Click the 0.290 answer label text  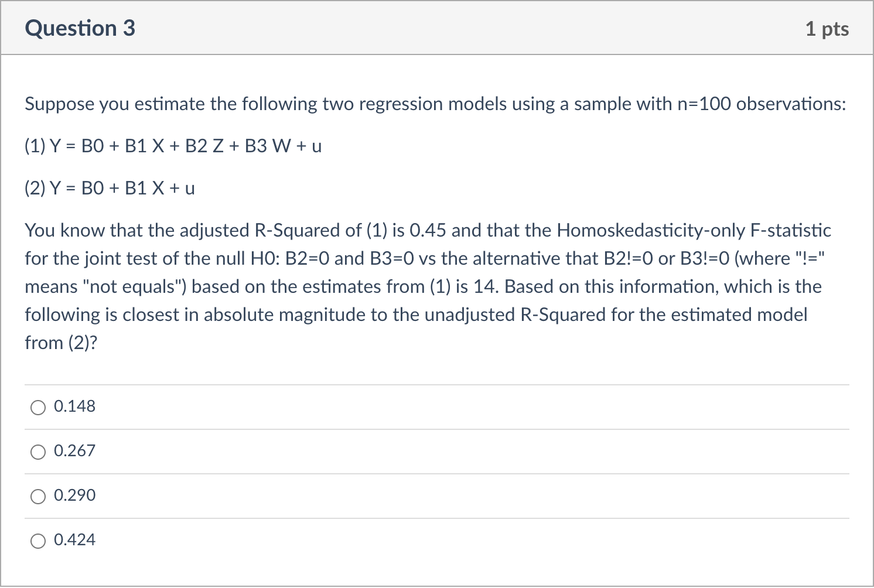coord(74,495)
